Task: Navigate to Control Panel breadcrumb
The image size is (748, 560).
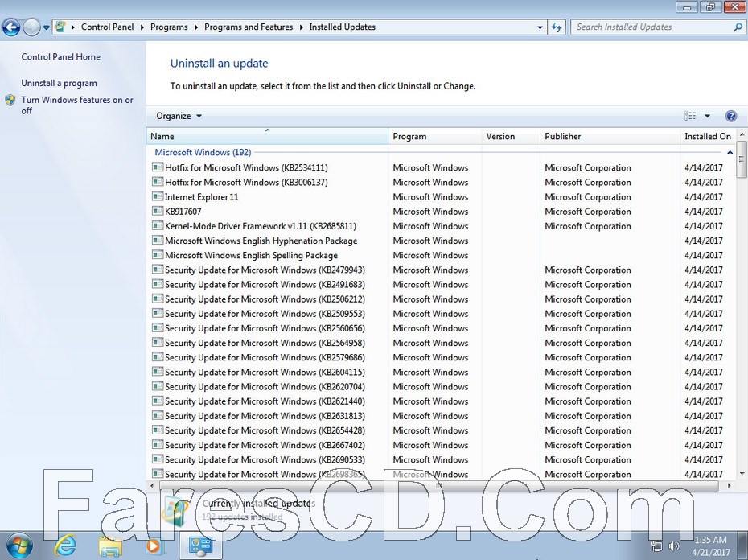Action: click(x=107, y=27)
